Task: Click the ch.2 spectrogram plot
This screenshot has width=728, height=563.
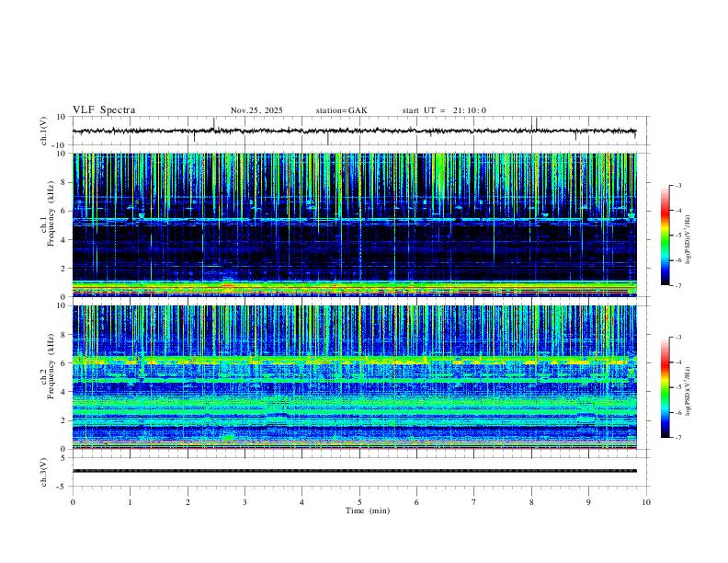Action: [355, 377]
